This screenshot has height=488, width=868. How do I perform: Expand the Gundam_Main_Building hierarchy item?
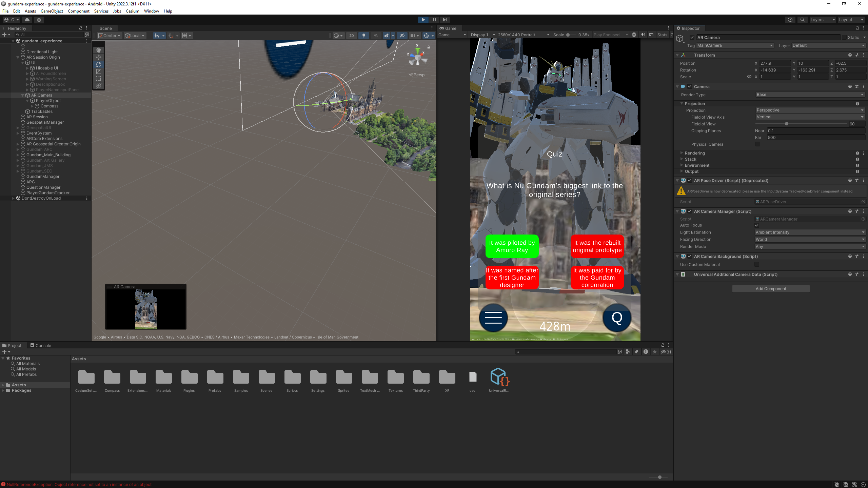(18, 155)
